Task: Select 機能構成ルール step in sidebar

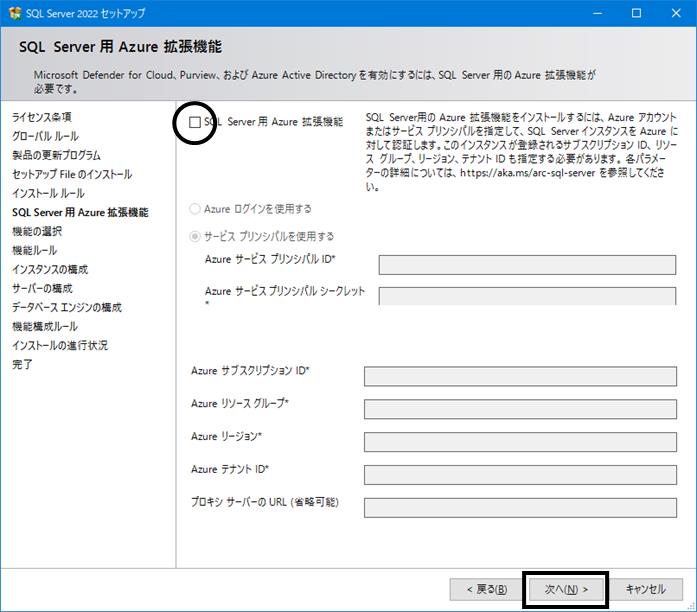Action: click(45, 327)
